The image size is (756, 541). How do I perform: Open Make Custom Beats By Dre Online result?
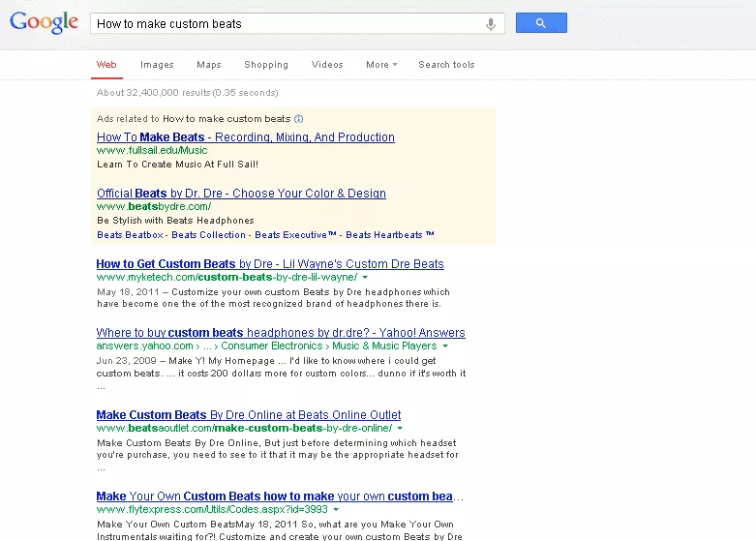(x=249, y=414)
